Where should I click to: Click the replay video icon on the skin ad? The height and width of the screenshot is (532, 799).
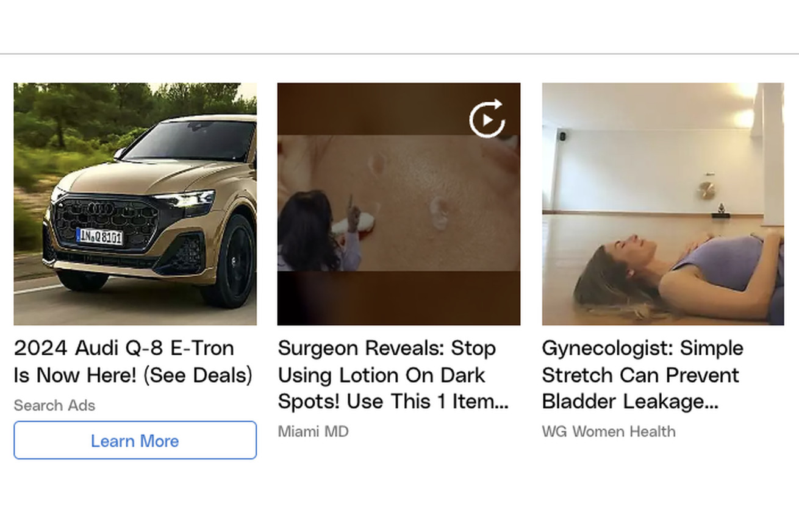[x=487, y=119]
